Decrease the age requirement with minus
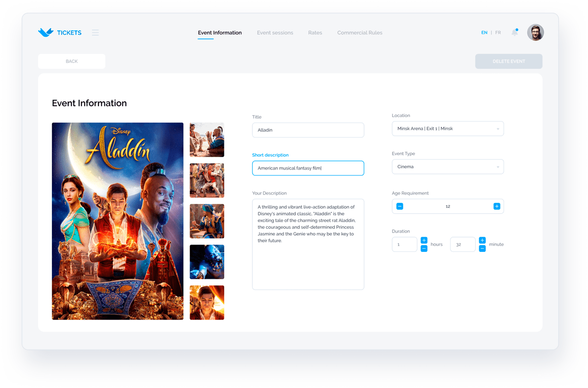This screenshot has height=388, width=588. click(x=399, y=206)
